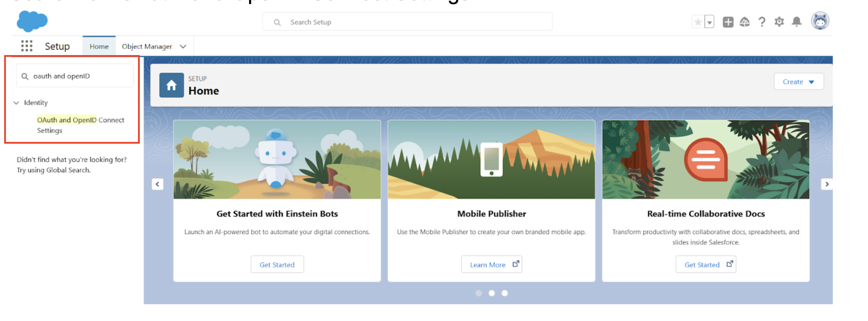Viewport: 868px width, 321px height.
Task: Go to previous carousel slide
Action: [158, 184]
